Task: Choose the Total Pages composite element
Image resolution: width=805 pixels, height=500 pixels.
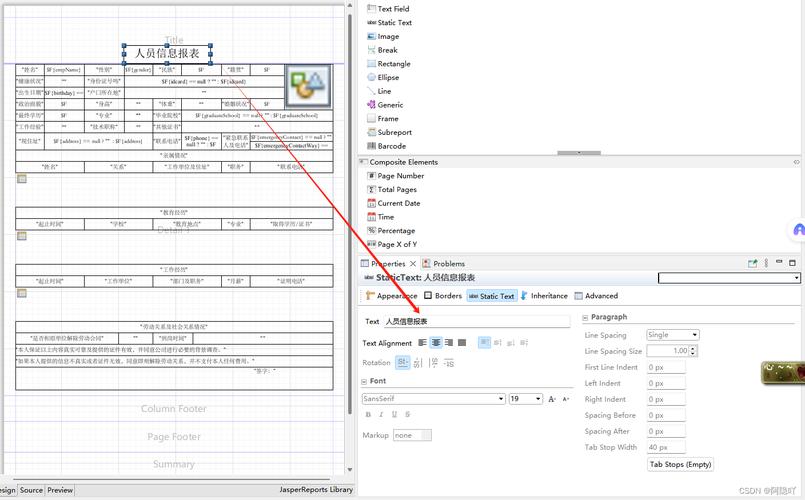Action: 392,189
